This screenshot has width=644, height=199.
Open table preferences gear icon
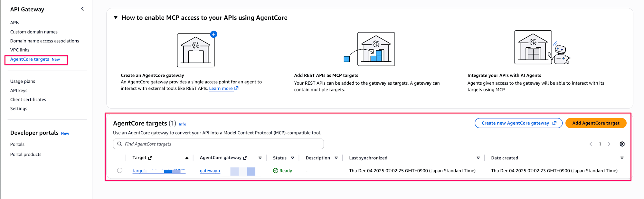tap(622, 144)
